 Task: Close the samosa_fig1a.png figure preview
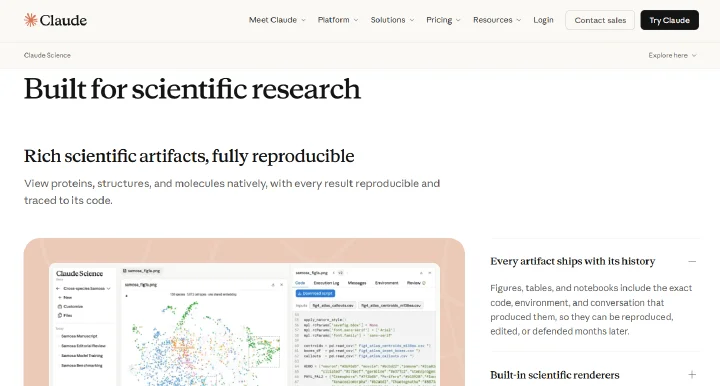[x=281, y=285]
